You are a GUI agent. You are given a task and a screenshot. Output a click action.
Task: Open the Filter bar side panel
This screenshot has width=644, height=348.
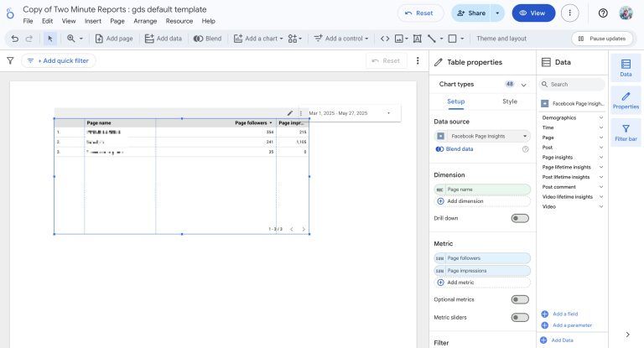pos(626,132)
